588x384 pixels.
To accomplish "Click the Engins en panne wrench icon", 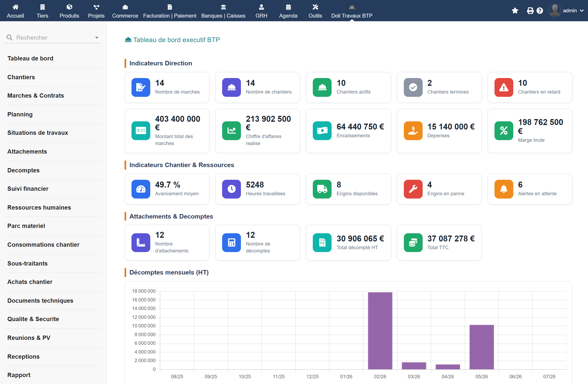I will click(x=413, y=189).
